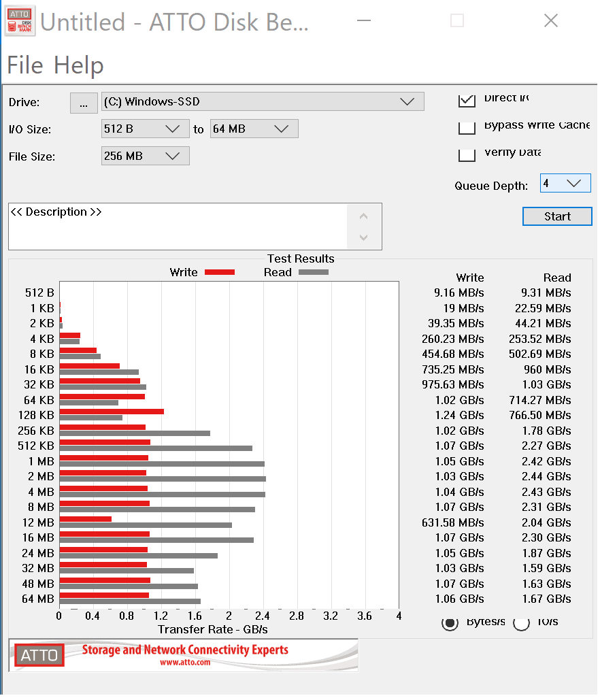This screenshot has height=700, width=600.
Task: Click the 12 MB row label
Action: click(38, 522)
